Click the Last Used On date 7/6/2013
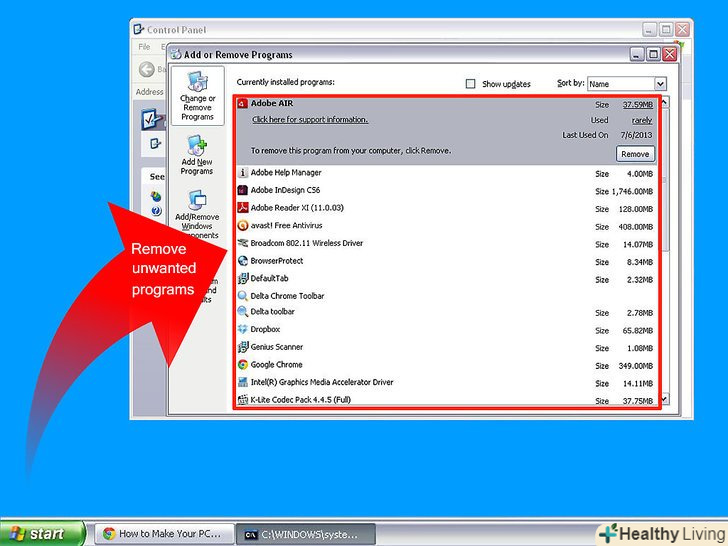Viewport: 728px width, 546px height. 636,135
